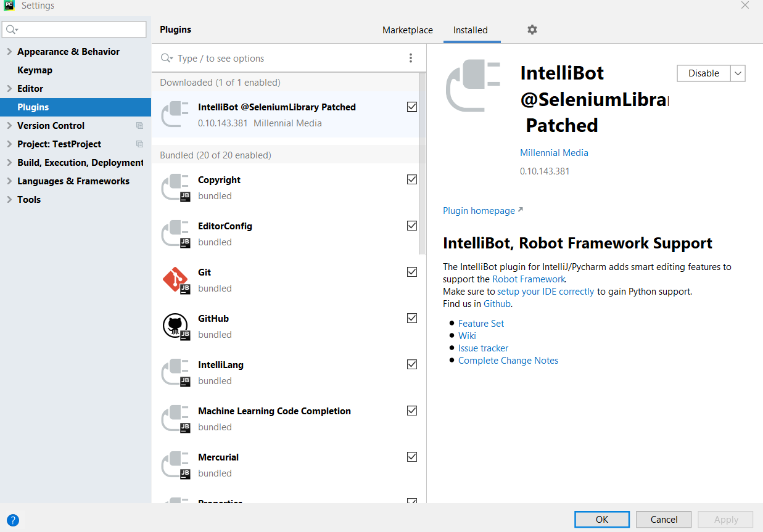This screenshot has width=763, height=532.
Task: Disable the EditorConfig plugin checkbox
Action: [412, 226]
